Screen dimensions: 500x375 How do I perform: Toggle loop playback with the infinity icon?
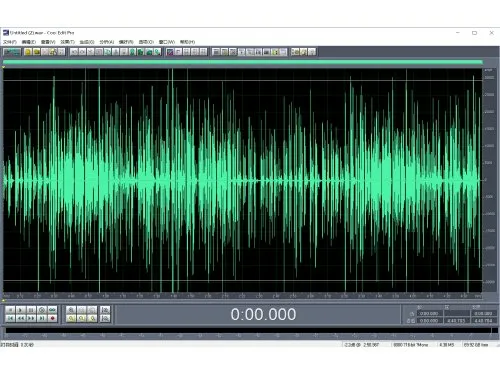[52, 310]
